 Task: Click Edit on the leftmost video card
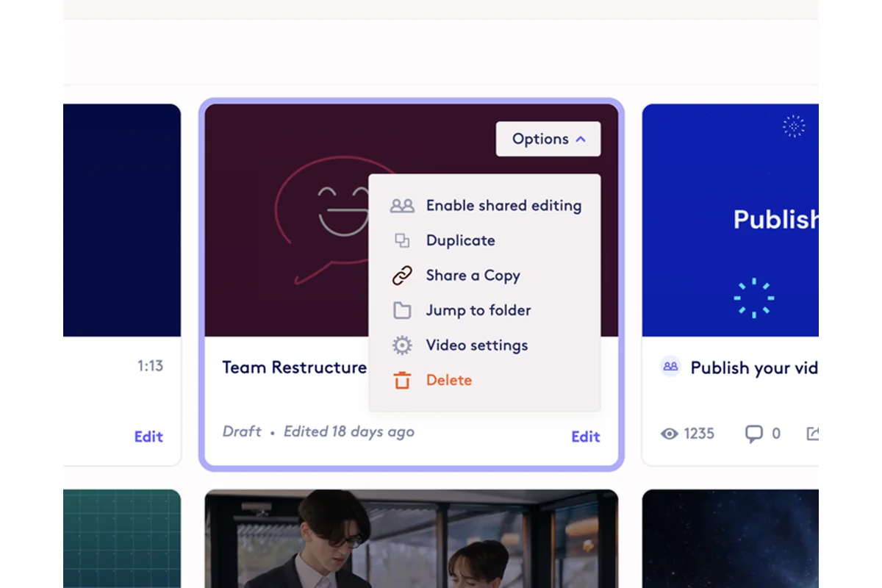(x=148, y=437)
